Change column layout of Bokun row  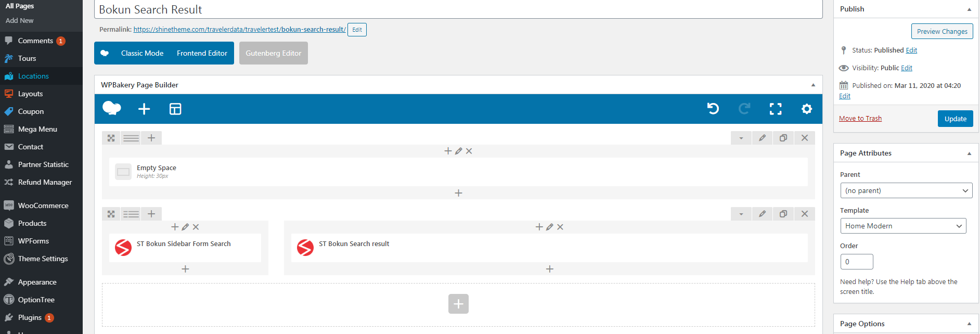coord(131,214)
